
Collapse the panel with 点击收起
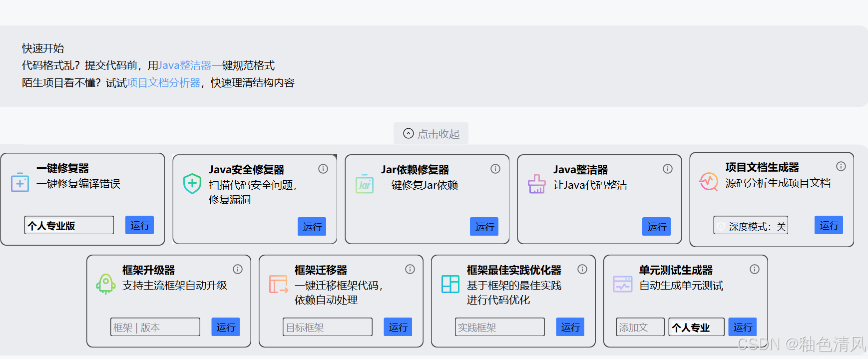431,133
